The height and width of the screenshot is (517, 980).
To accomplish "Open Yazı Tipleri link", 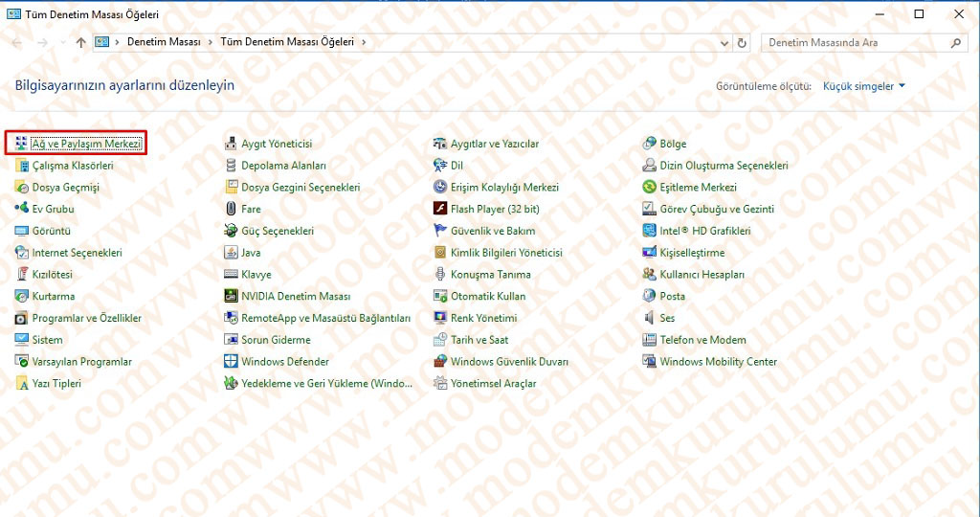I will (56, 383).
